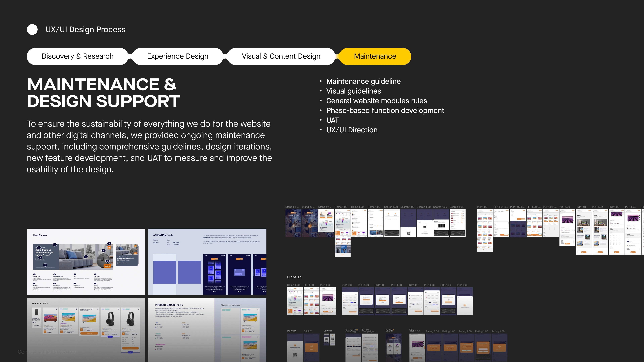Screen dimensions: 644x362
Task: Open the Hero Banner guideline thumbnail
Action: click(86, 262)
